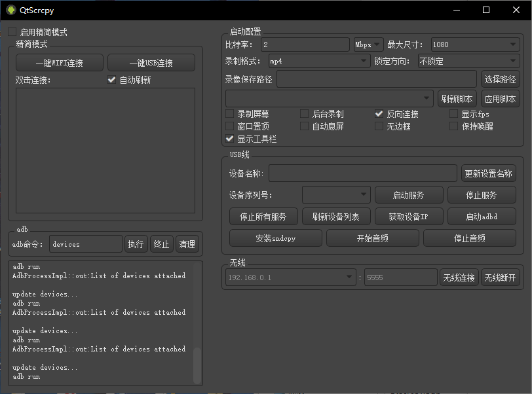Enable the 无边框 option
Viewport: 532px width, 394px height.
point(379,126)
